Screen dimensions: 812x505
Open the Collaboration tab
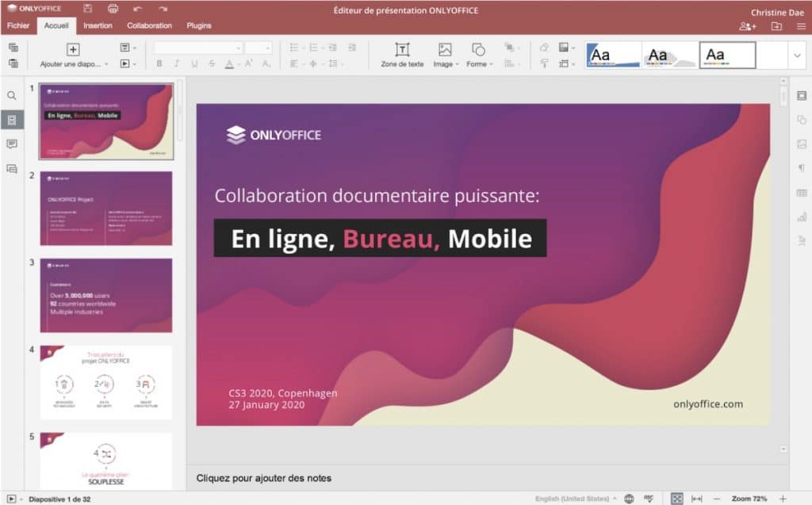(149, 25)
